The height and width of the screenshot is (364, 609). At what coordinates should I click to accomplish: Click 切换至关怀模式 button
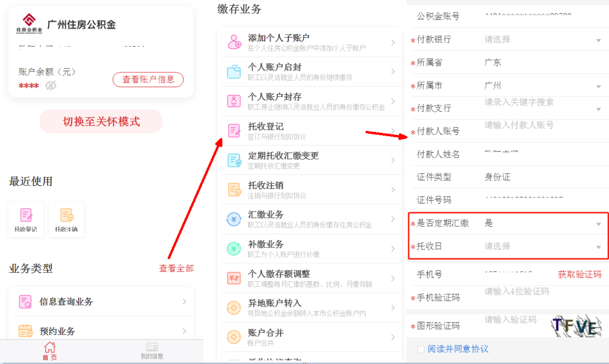101,121
